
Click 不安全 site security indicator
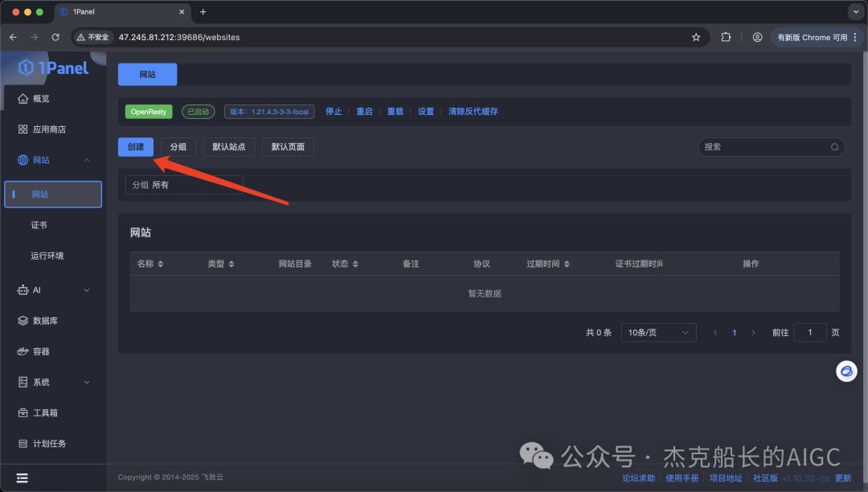(93, 37)
